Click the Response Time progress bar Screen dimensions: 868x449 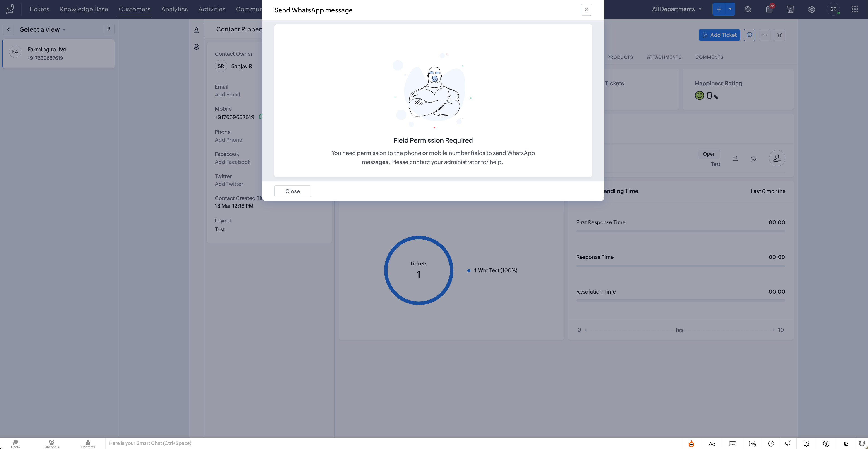pos(680,266)
